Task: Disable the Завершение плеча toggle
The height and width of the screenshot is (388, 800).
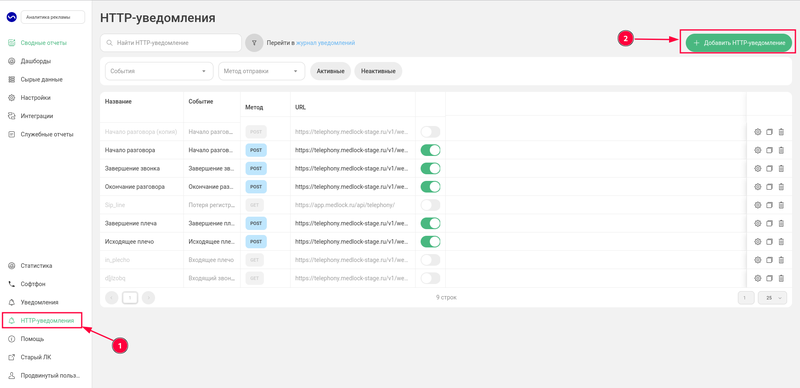Action: pyautogui.click(x=430, y=224)
